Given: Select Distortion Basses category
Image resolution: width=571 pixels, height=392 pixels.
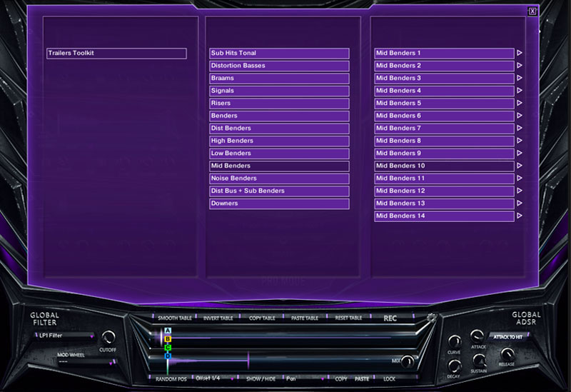Looking at the screenshot, I should tap(279, 66).
